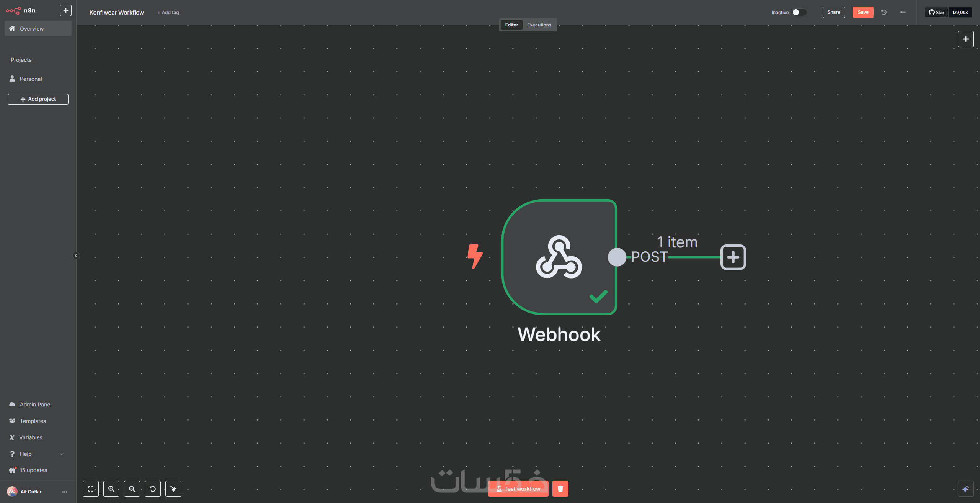Zoom in on the workflow canvas
The width and height of the screenshot is (980, 503).
(x=111, y=489)
